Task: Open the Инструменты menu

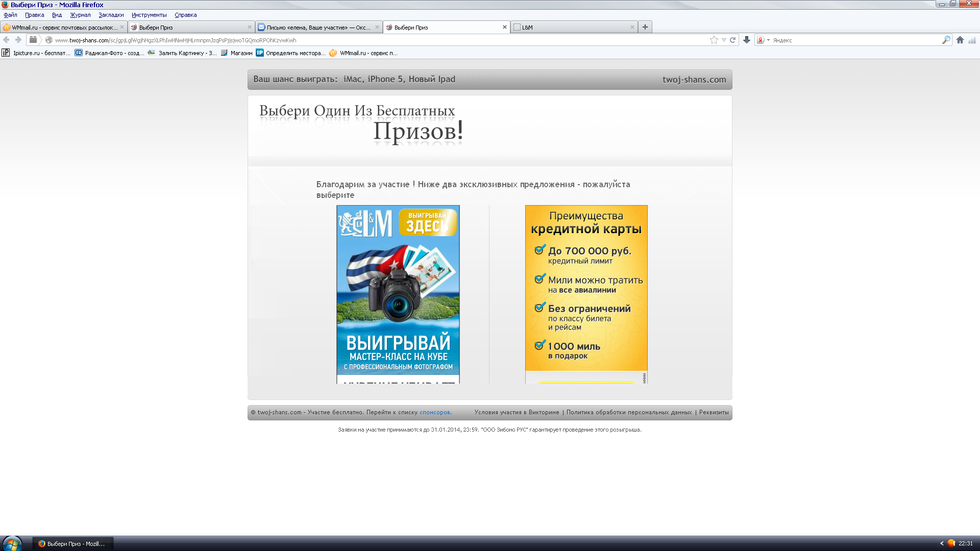Action: tap(149, 15)
